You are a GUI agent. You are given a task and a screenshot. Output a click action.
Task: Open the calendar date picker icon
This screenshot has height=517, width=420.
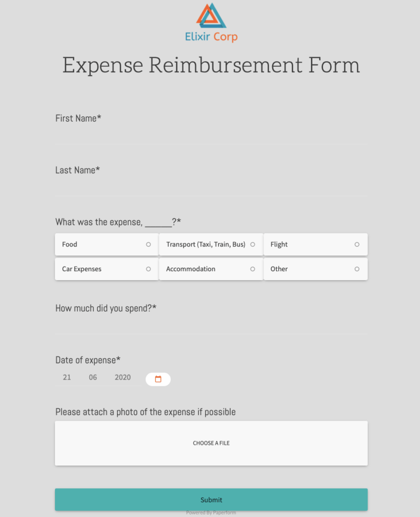click(158, 379)
